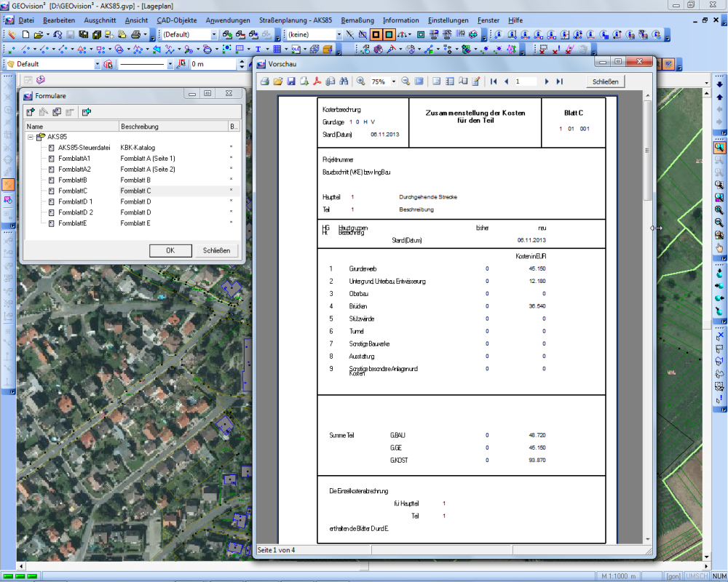Collapse the AKS85 tree node

point(31,137)
